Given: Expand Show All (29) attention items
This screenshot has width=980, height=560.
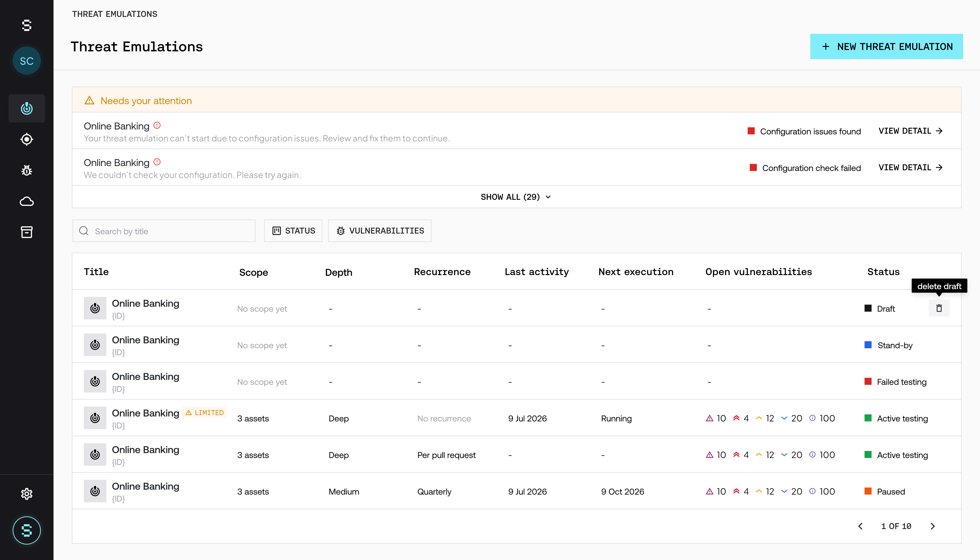Looking at the screenshot, I should [x=516, y=197].
